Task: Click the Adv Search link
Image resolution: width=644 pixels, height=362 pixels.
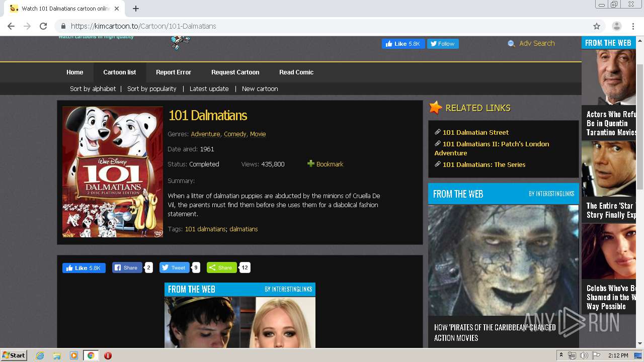Action: tap(537, 43)
